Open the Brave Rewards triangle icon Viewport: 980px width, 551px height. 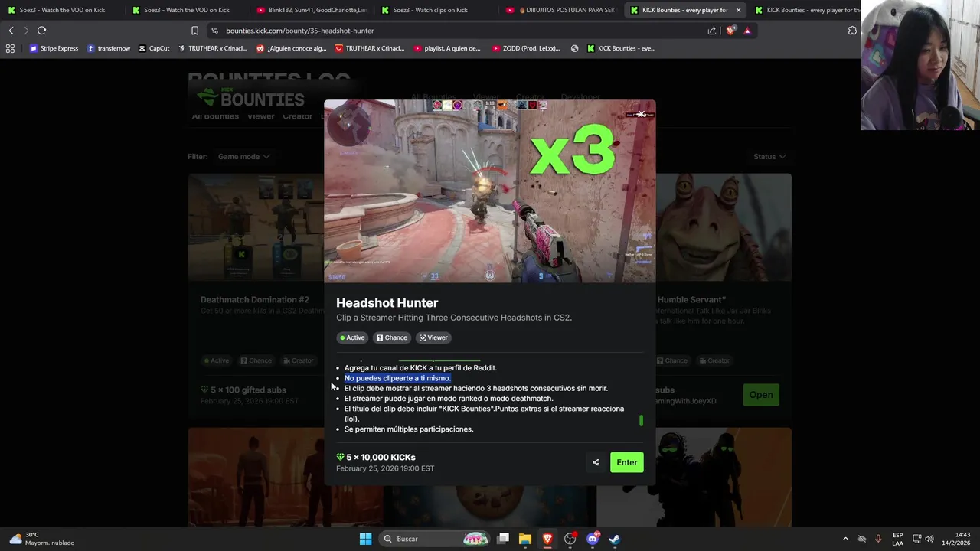(x=747, y=31)
